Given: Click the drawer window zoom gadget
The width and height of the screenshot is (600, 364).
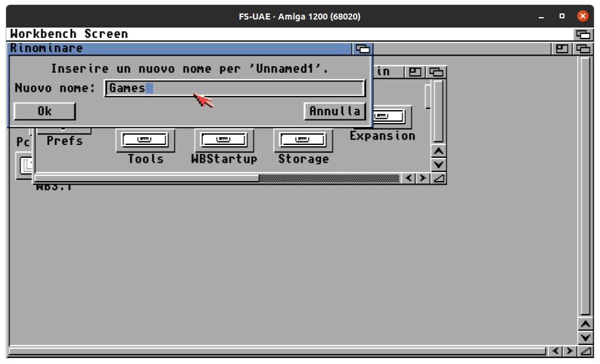Looking at the screenshot, I should pos(415,72).
